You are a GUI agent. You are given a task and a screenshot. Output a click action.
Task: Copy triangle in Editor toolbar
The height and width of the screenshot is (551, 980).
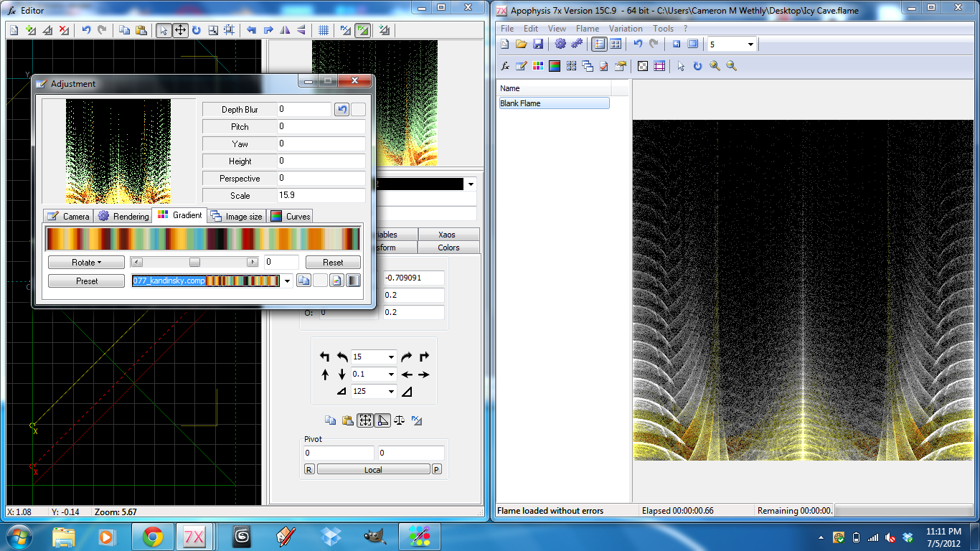[124, 30]
